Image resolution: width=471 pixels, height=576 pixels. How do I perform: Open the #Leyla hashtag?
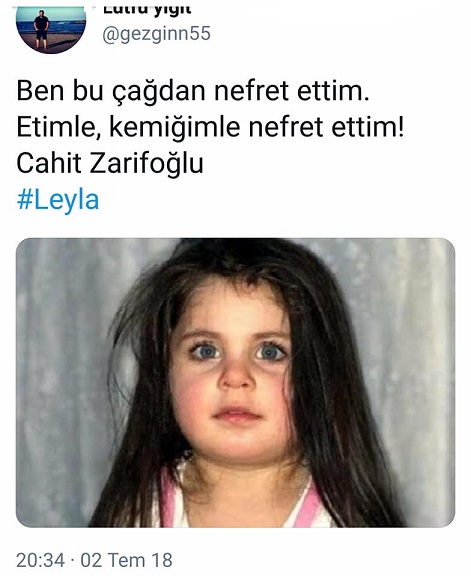(58, 200)
